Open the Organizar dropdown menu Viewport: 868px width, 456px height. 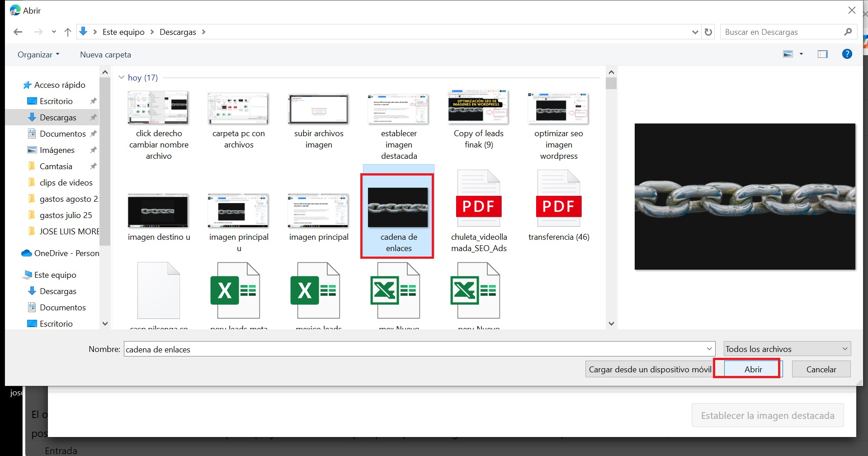pyautogui.click(x=38, y=55)
